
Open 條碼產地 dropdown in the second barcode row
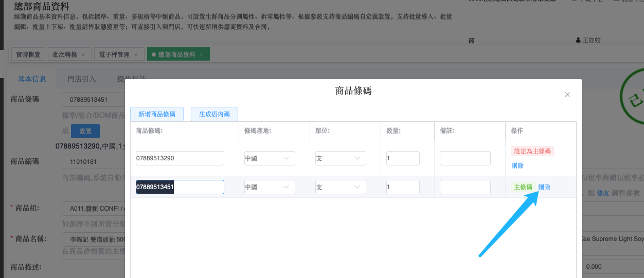point(270,187)
